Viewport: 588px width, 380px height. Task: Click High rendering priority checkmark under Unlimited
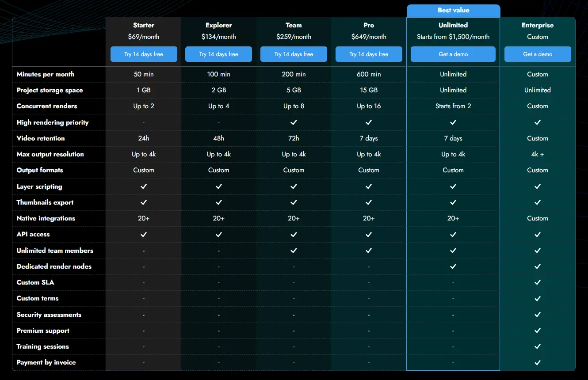click(453, 122)
